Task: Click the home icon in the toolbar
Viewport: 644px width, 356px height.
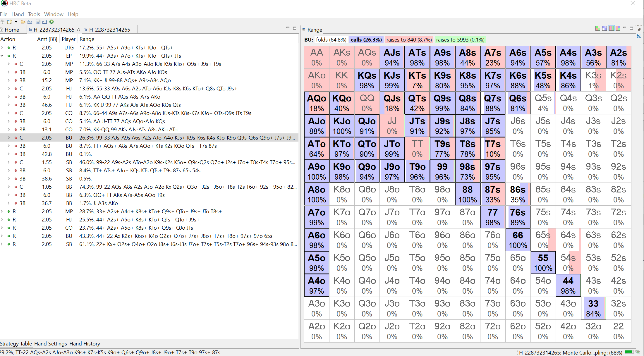Action: [x=2, y=22]
